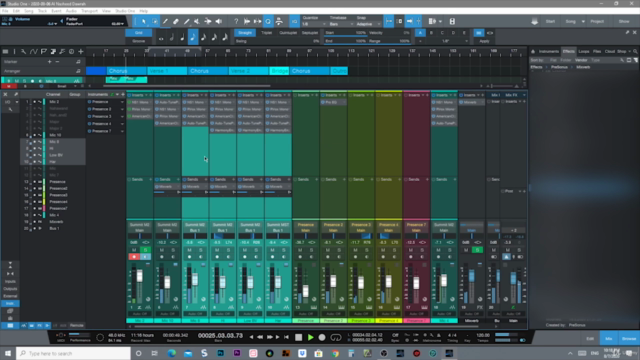Select the Bend tool
Screen dimensions: 640x360
pos(208,21)
